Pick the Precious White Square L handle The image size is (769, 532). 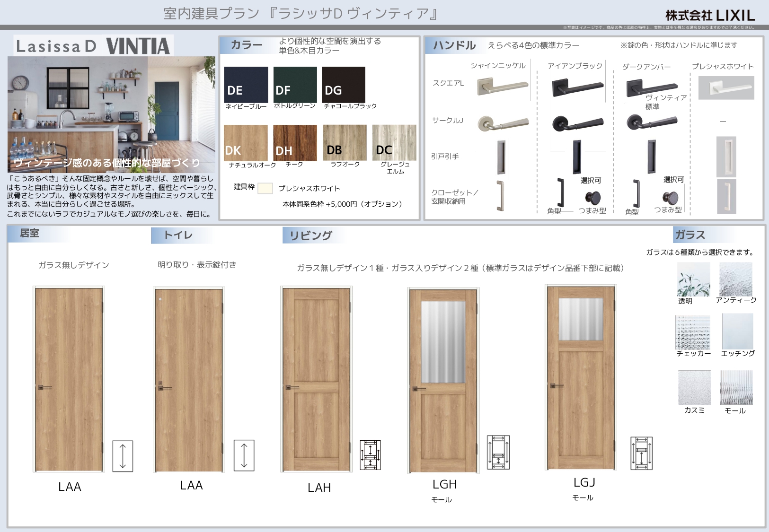pos(726,87)
